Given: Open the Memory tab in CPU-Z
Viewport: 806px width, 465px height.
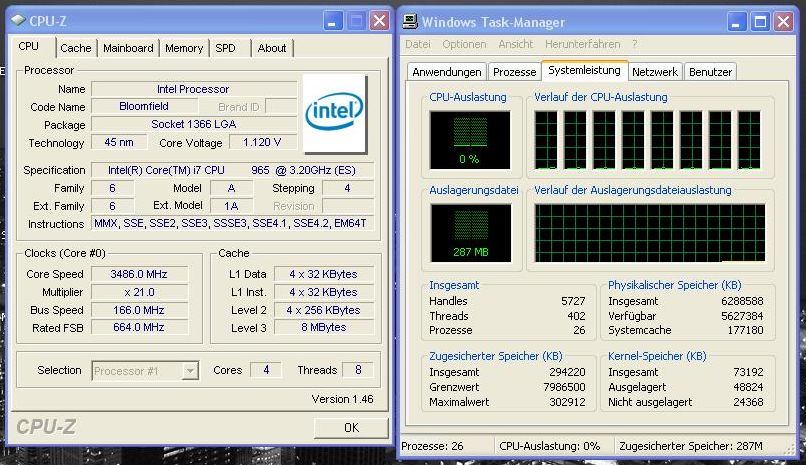Looking at the screenshot, I should point(184,48).
